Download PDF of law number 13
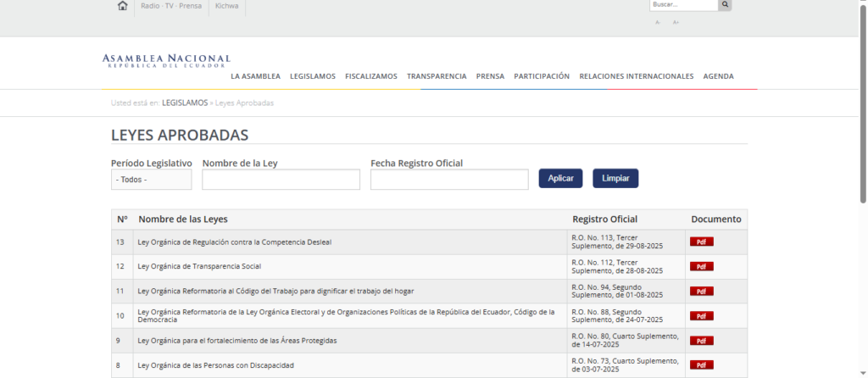This screenshot has height=378, width=868. (x=701, y=242)
